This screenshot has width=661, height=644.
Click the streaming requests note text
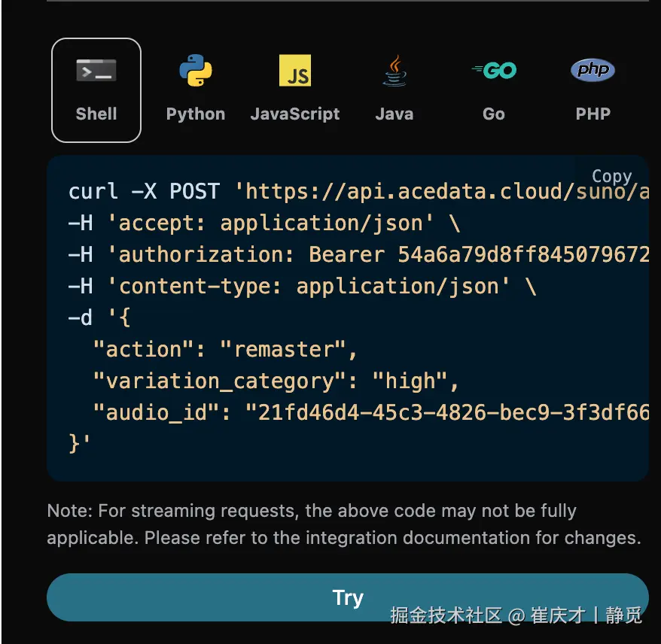pyautogui.click(x=344, y=524)
